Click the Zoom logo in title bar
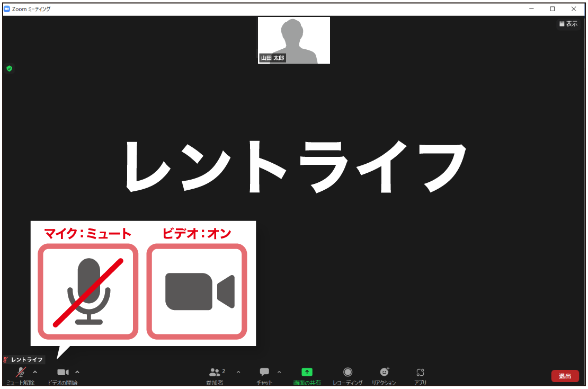588x389 pixels. click(x=7, y=9)
